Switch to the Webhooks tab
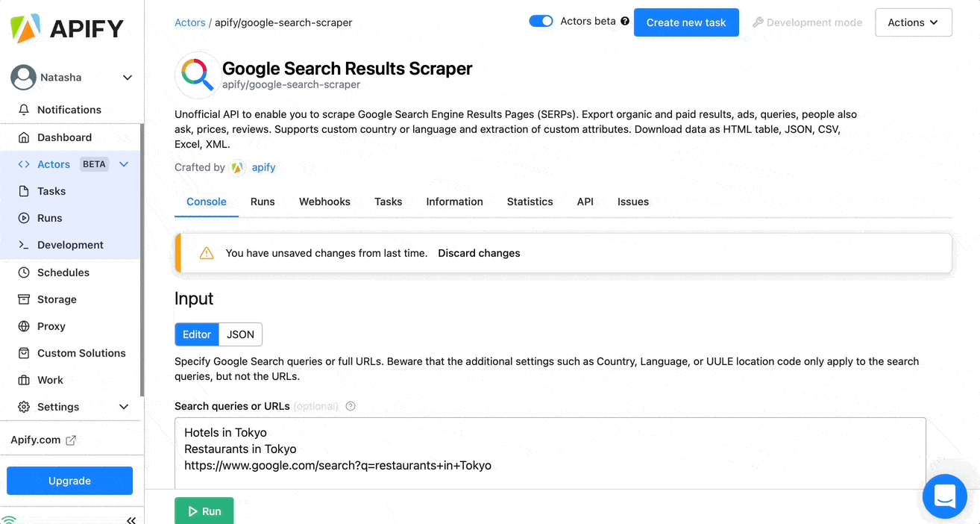This screenshot has height=524, width=980. click(x=324, y=202)
